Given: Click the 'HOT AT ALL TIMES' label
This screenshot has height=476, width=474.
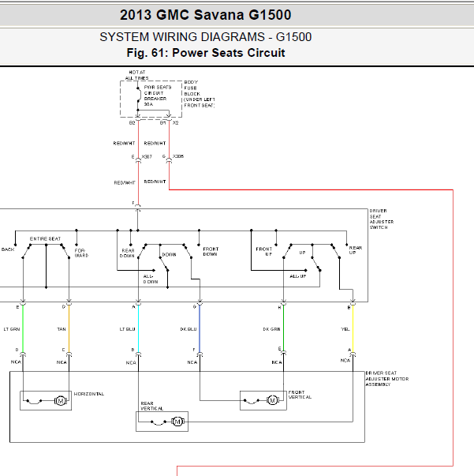Looking at the screenshot, I should (137, 75).
